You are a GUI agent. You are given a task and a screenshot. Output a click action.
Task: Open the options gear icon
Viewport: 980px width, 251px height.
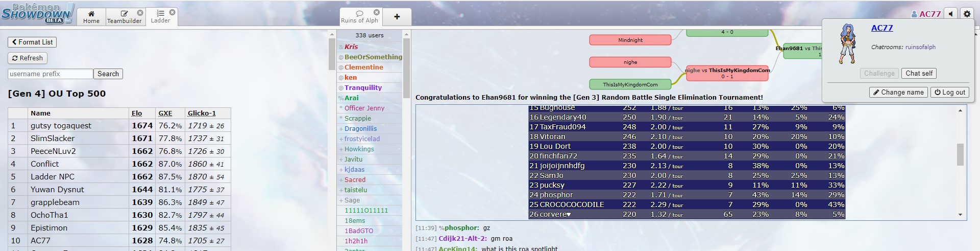(967, 14)
